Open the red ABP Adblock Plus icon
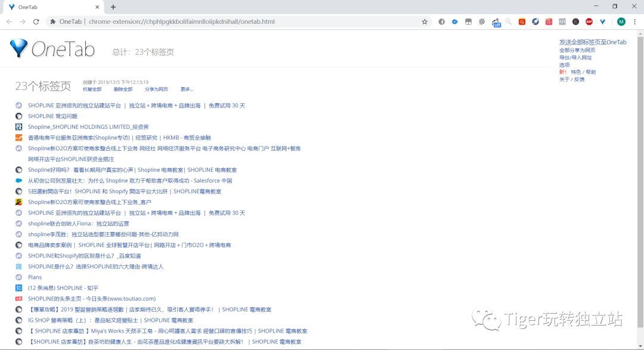This screenshot has height=350, width=644. [589, 22]
